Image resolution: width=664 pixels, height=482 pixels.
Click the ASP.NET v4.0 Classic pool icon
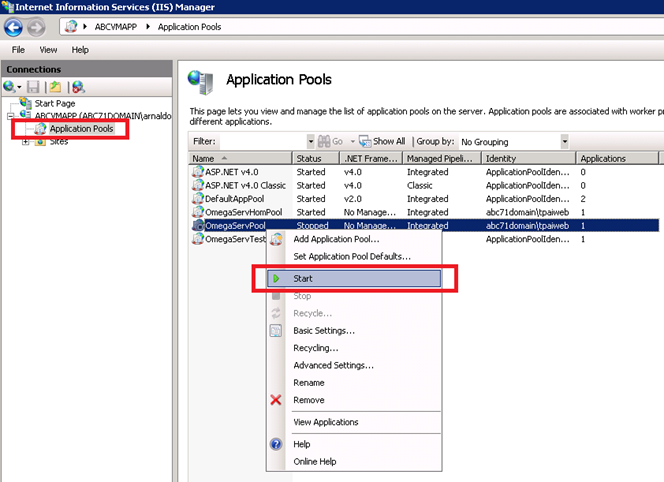pyautogui.click(x=198, y=185)
